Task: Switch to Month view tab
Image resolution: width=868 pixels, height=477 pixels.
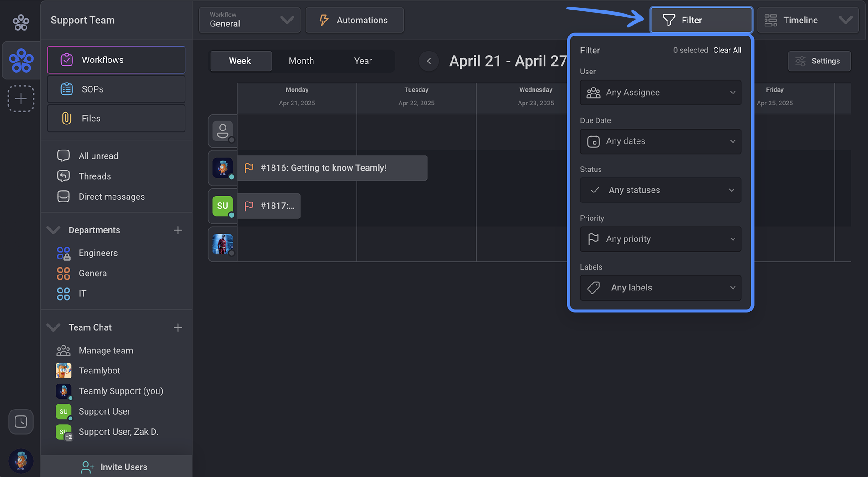Action: tap(301, 61)
